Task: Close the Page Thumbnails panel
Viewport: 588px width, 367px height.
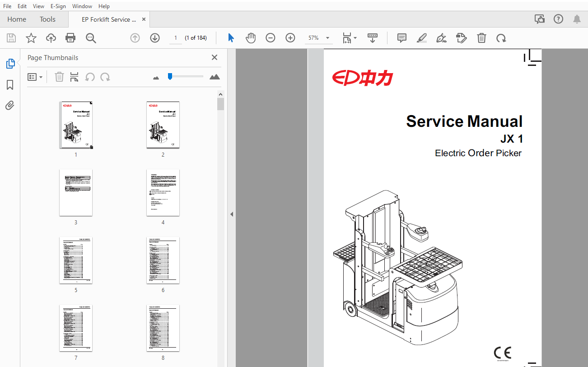Action: point(215,57)
